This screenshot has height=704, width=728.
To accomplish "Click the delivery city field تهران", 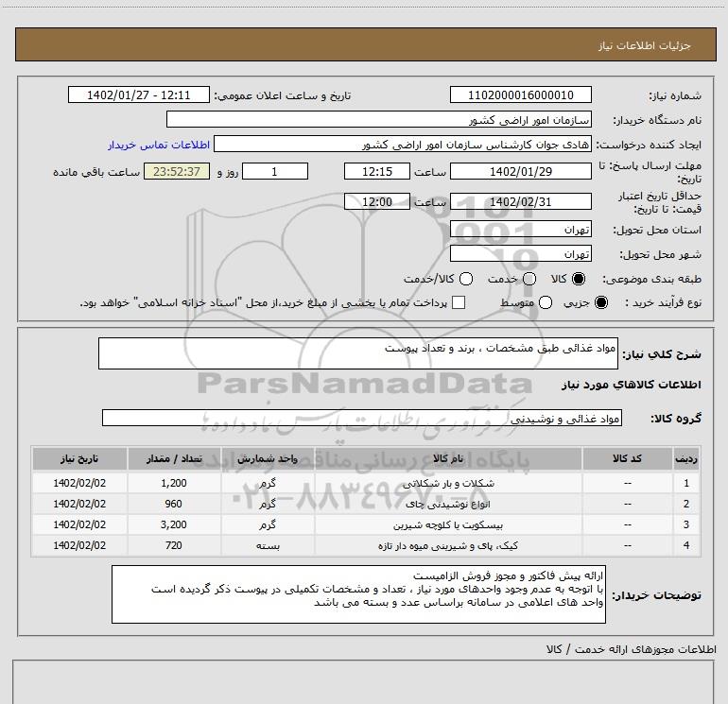I will [x=520, y=254].
